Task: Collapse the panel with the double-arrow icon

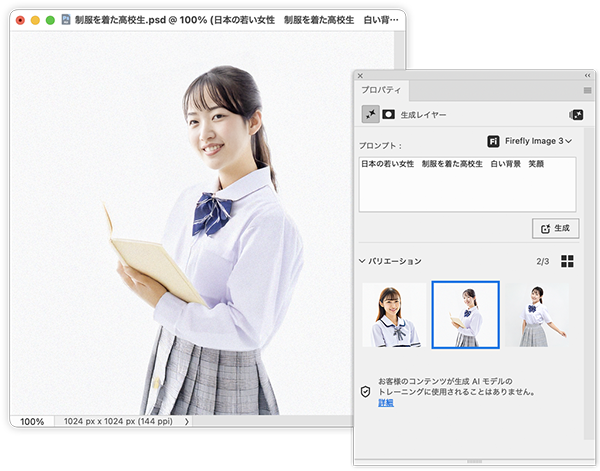Action: (x=587, y=75)
